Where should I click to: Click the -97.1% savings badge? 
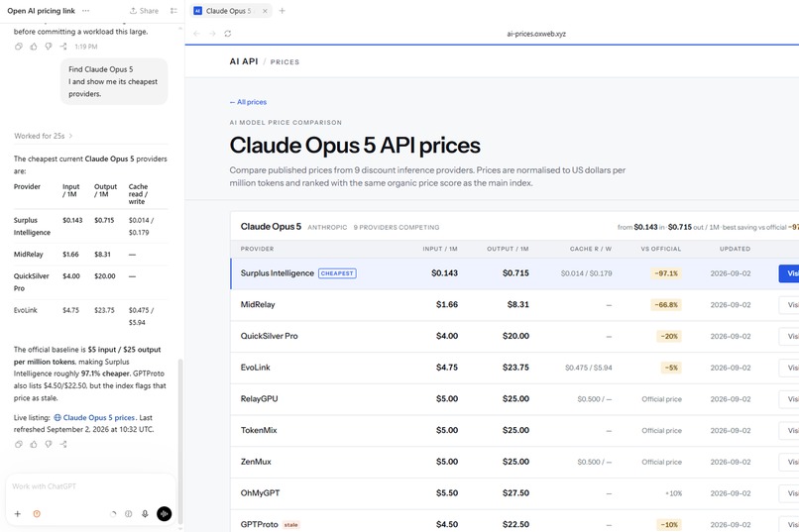(666, 273)
